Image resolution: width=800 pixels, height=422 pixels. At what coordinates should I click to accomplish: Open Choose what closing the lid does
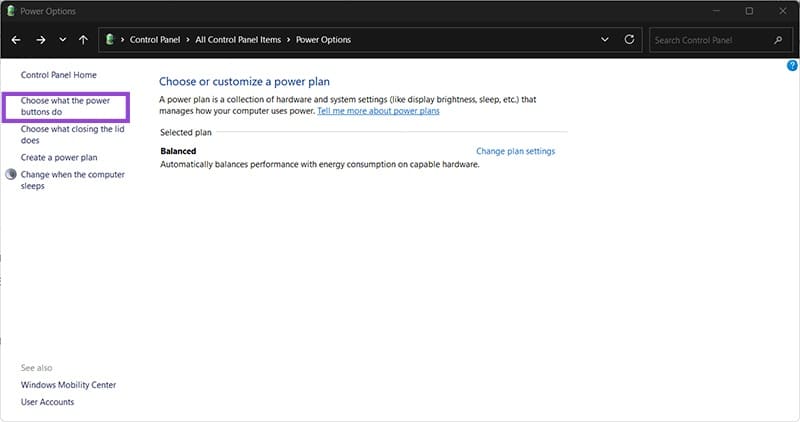point(72,135)
